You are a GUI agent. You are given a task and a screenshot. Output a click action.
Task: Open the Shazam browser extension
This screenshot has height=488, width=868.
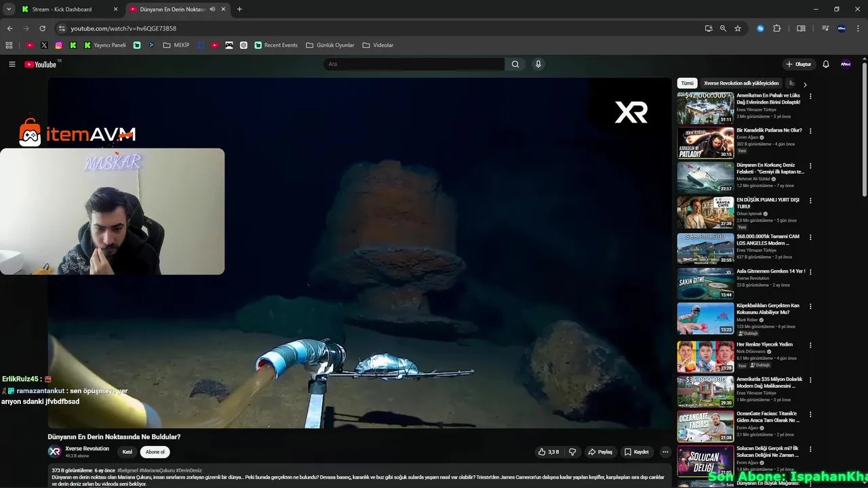pyautogui.click(x=760, y=28)
